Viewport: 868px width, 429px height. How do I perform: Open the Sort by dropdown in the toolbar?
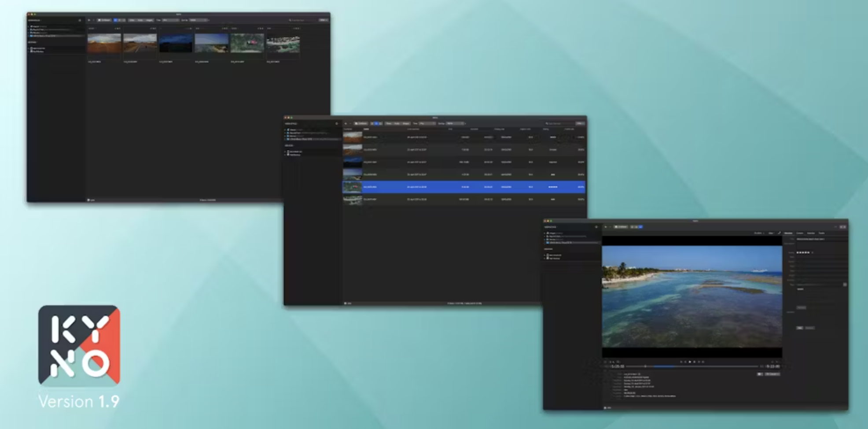pos(198,20)
